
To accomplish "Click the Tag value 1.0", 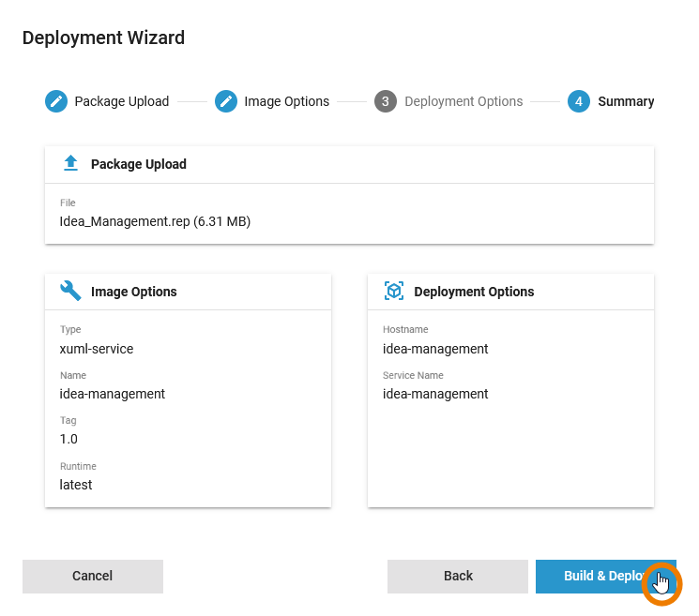I will coord(68,439).
